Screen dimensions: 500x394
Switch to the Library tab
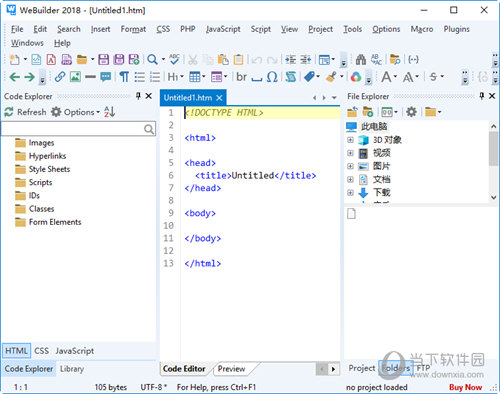72,369
